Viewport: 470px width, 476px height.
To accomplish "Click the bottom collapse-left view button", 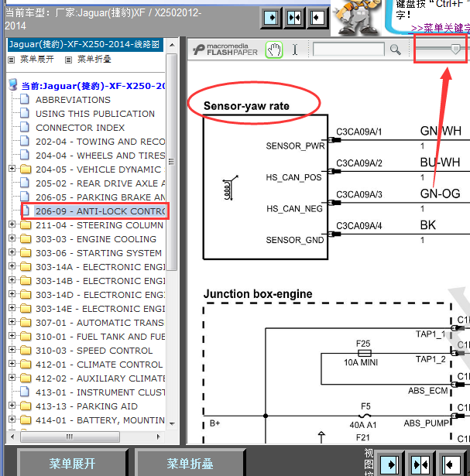I will [451, 464].
